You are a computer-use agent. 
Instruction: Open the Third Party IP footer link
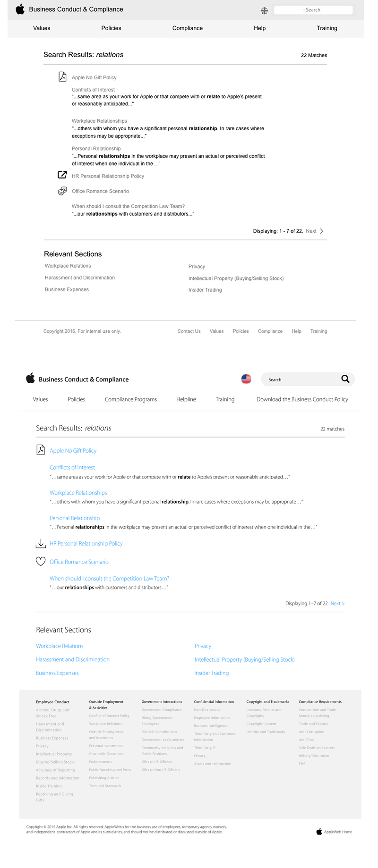[x=205, y=748]
